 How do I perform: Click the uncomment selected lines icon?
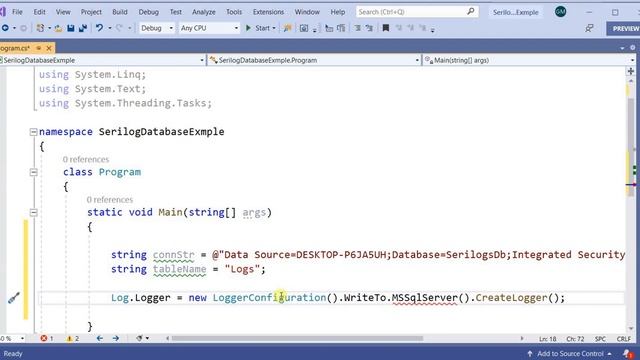[x=369, y=28]
